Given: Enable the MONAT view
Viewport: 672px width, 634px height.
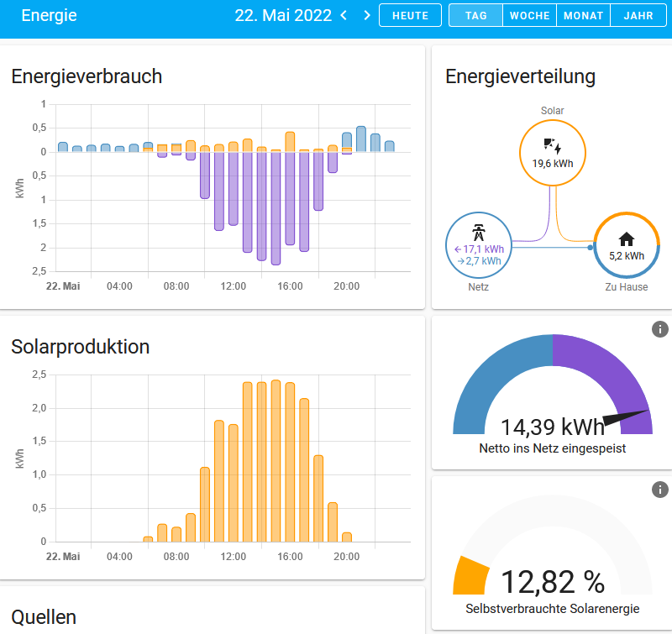Looking at the screenshot, I should click(x=582, y=15).
